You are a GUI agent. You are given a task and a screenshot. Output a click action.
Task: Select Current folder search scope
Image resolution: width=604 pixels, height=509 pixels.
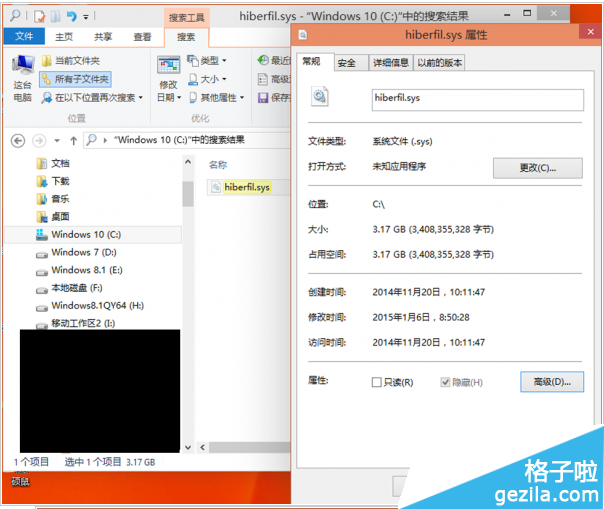[x=71, y=60]
